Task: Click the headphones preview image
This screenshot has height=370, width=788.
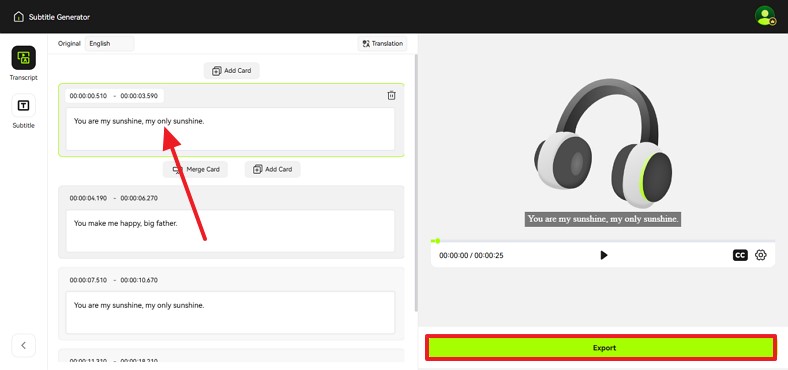Action: [x=603, y=143]
